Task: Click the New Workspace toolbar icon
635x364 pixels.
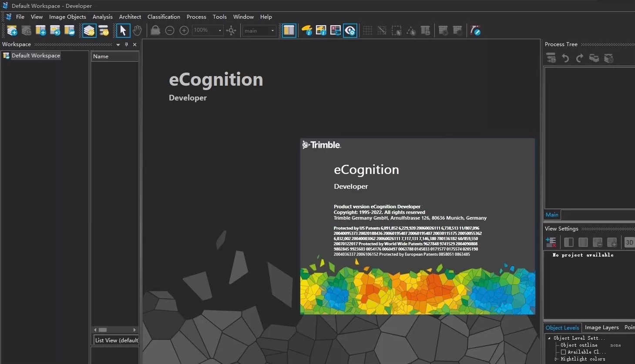Action: 41,30
